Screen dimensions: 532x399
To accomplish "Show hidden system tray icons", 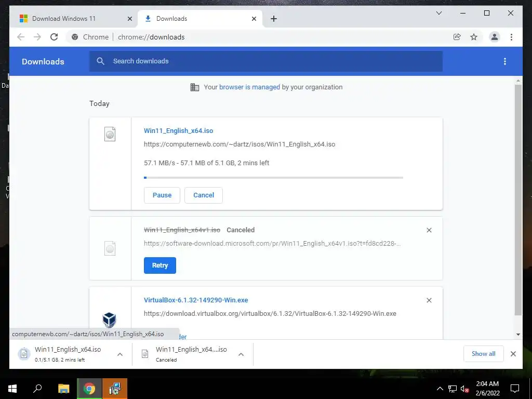I will click(x=440, y=389).
